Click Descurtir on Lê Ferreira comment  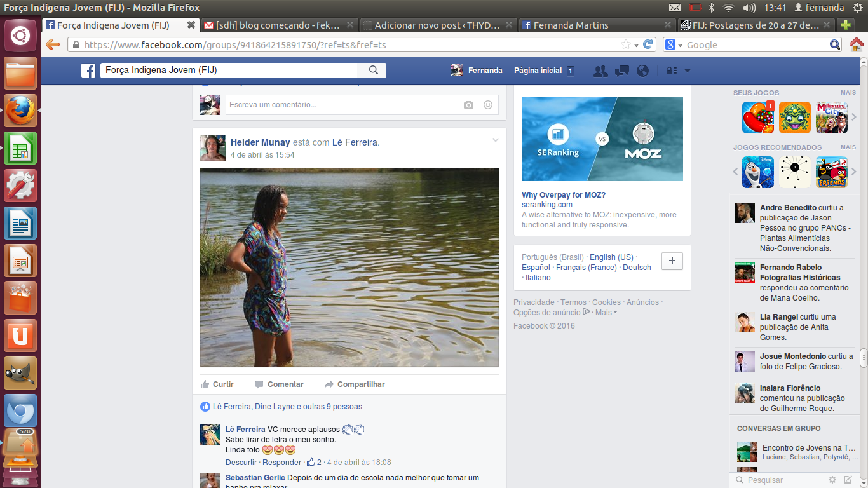pyautogui.click(x=241, y=463)
